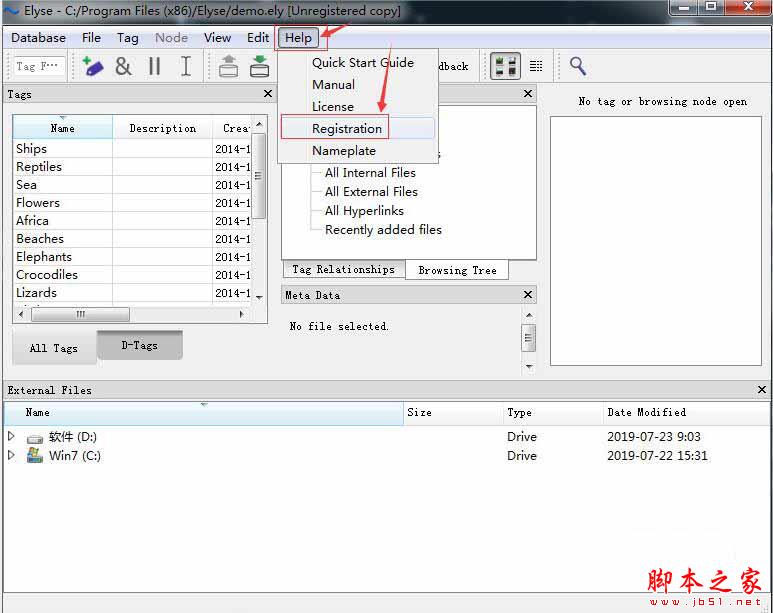Image resolution: width=773 pixels, height=613 pixels.
Task: Open the magnifying glass search tool
Action: tap(578, 66)
